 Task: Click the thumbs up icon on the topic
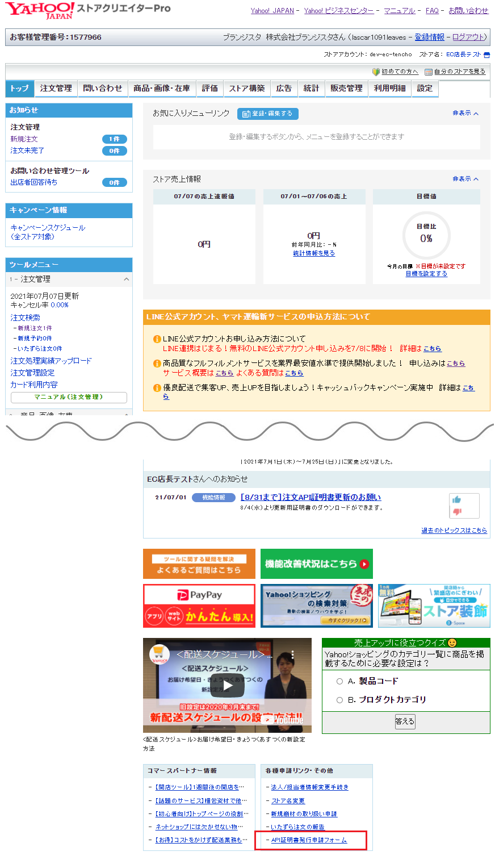[456, 500]
